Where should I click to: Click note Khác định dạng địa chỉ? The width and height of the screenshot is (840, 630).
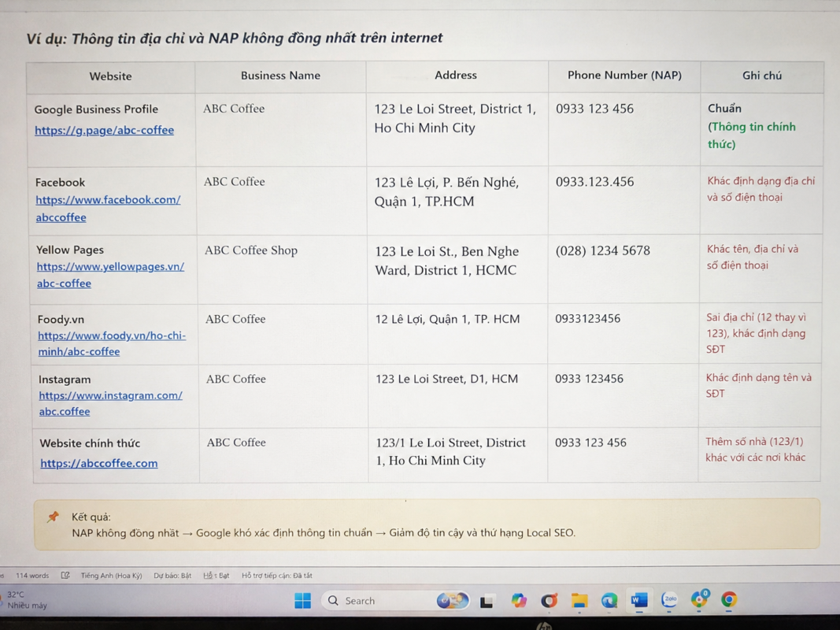click(x=761, y=189)
